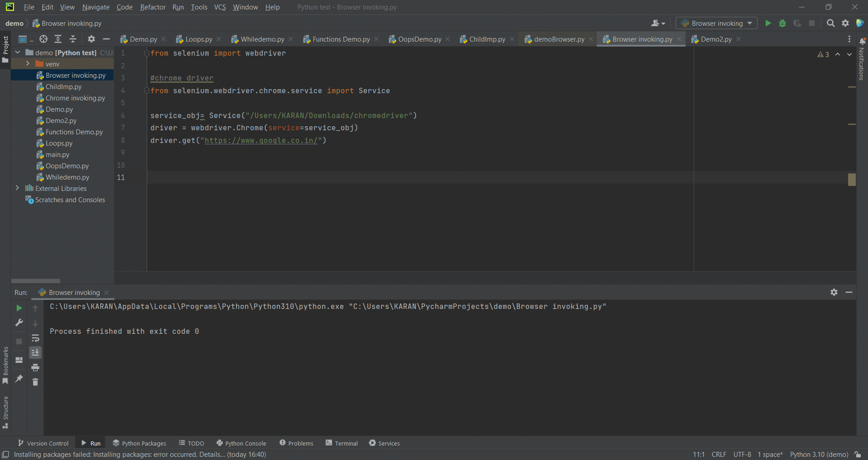Clear run output with trash icon
This screenshot has width=868, height=460.
[35, 382]
